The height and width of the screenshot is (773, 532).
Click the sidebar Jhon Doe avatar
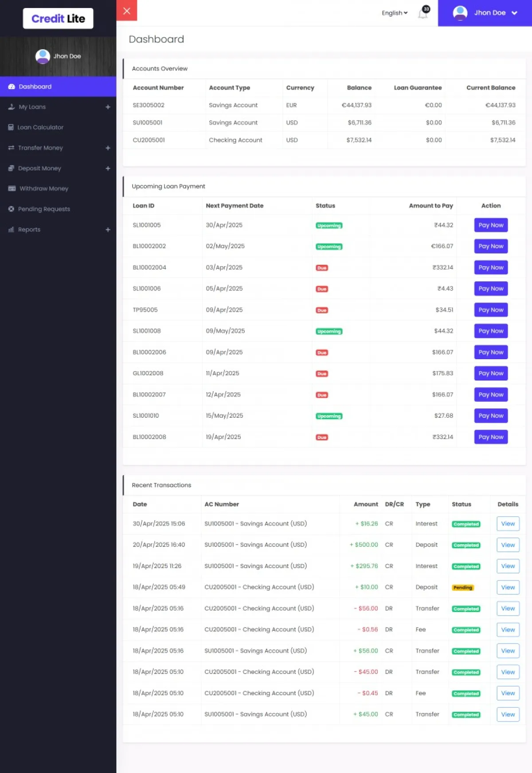click(x=43, y=56)
